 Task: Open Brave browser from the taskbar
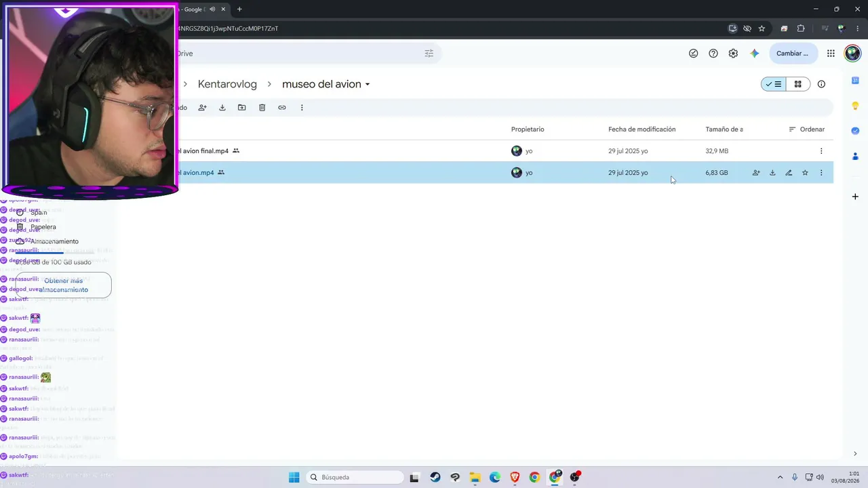(515, 477)
